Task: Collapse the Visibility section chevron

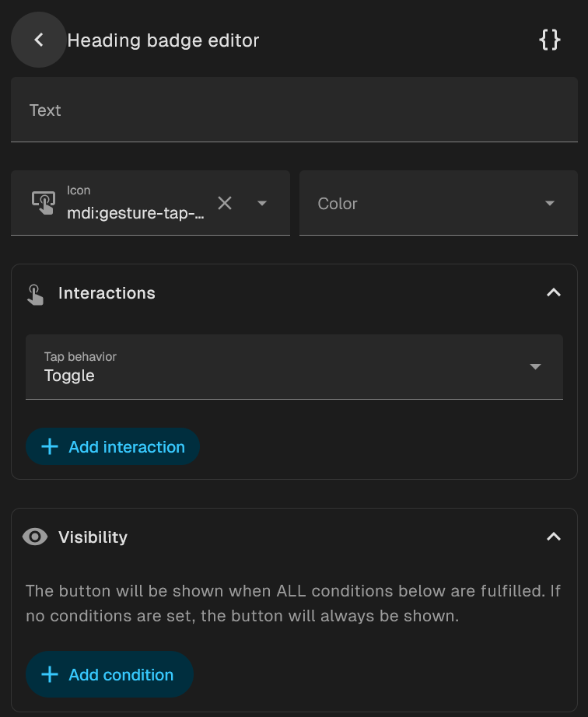Action: 554,537
